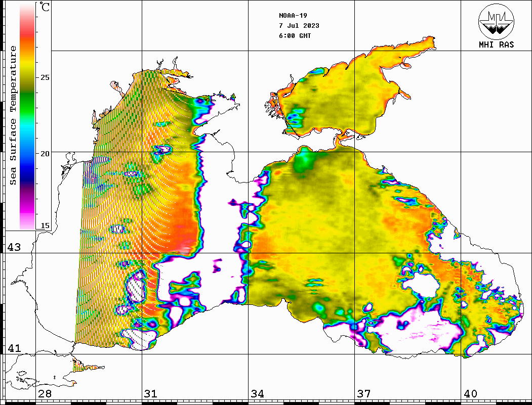Click longitude label '28'
The image size is (532, 405).
tap(45, 393)
